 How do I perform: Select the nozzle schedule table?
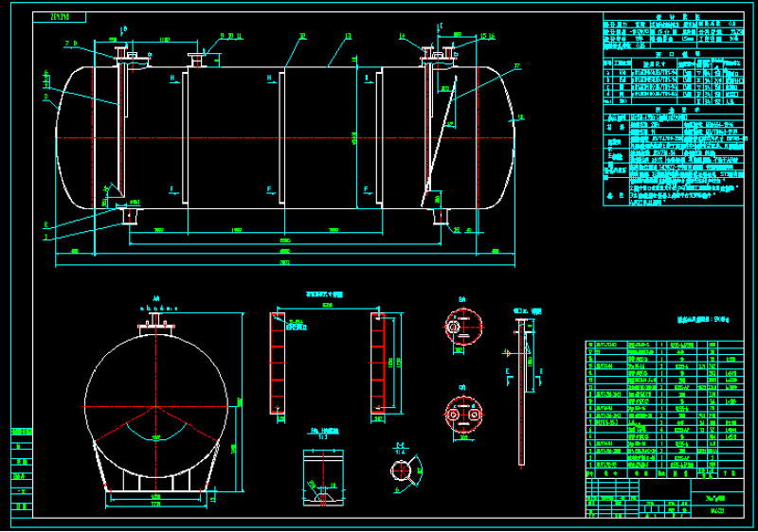673,78
